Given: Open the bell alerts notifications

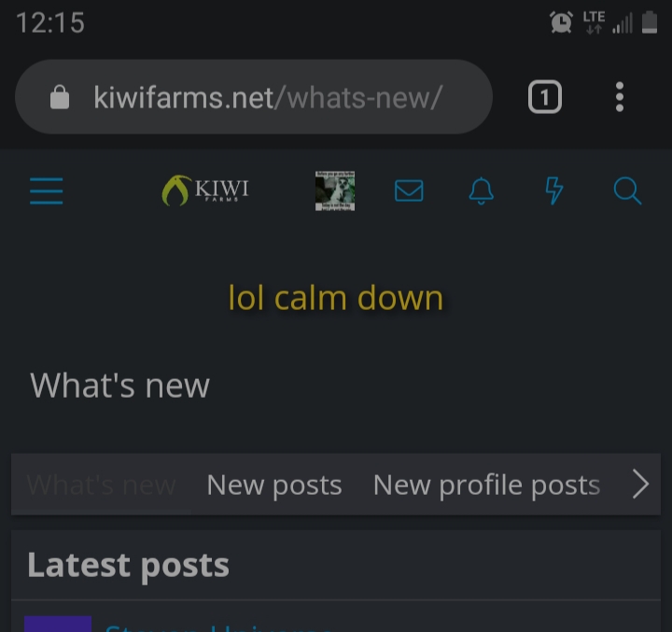Looking at the screenshot, I should pyautogui.click(x=482, y=190).
